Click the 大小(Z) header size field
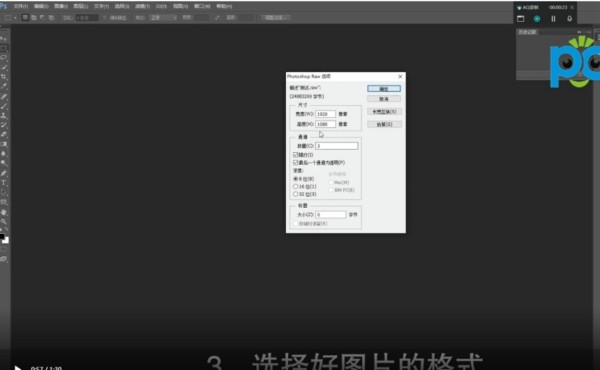 [331, 215]
